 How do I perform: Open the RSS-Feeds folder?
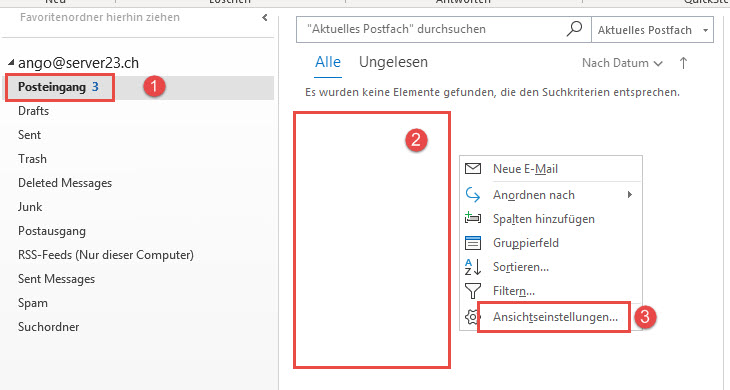tap(106, 255)
